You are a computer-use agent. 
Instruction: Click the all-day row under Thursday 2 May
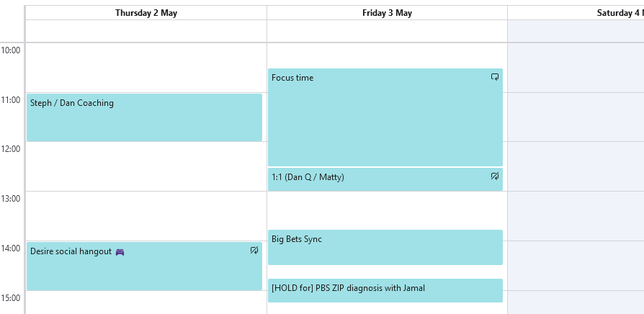click(146, 31)
